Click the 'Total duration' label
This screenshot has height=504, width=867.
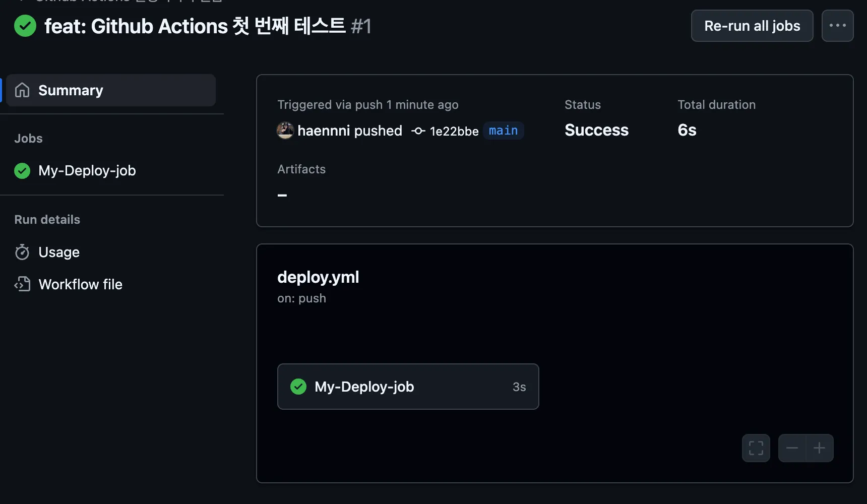point(716,105)
